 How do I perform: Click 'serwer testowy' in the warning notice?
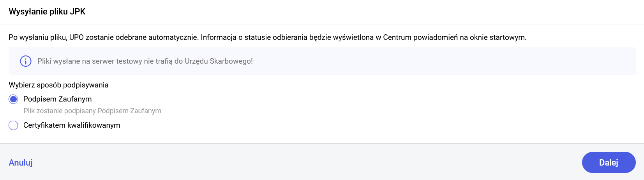116,61
